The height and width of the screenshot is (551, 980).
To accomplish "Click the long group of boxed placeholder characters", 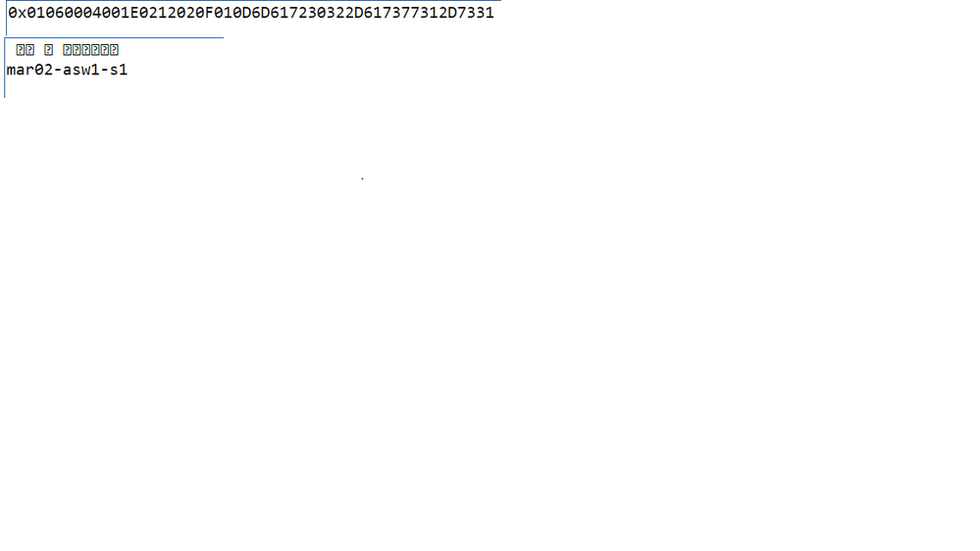I will click(90, 50).
